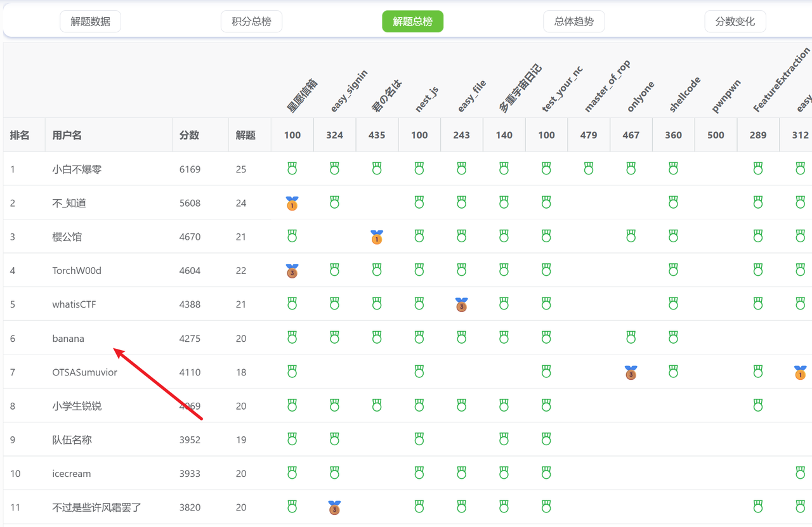Click 小白不爆零's master_of_rop solve icon
Screen dimensions: 812x527
click(589, 169)
